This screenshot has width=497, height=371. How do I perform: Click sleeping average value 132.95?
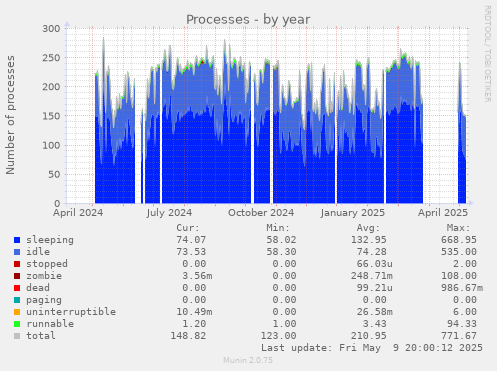(x=369, y=240)
